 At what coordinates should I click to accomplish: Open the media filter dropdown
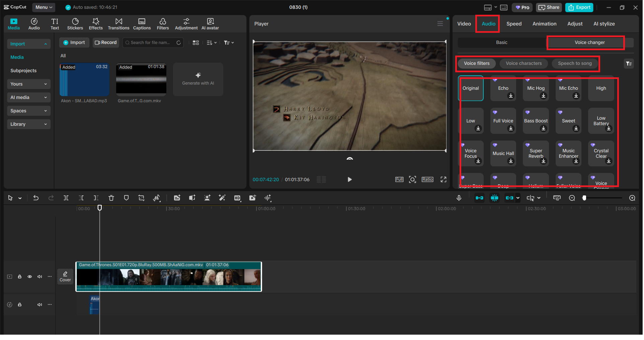pos(229,43)
